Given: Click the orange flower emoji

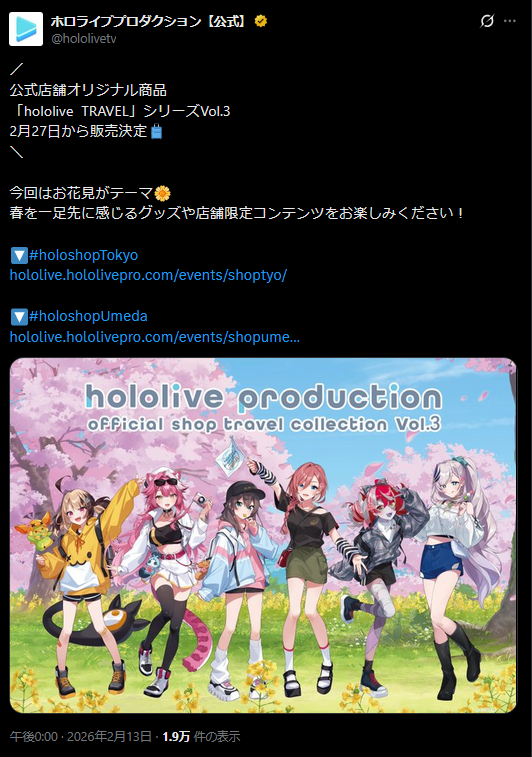Looking at the screenshot, I should coord(163,194).
